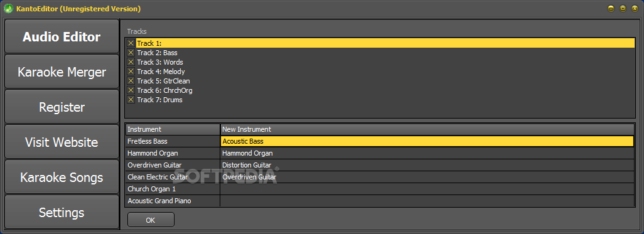644x234 pixels.
Task: Change new instrument for Hammond Organ row
Action: 427,153
